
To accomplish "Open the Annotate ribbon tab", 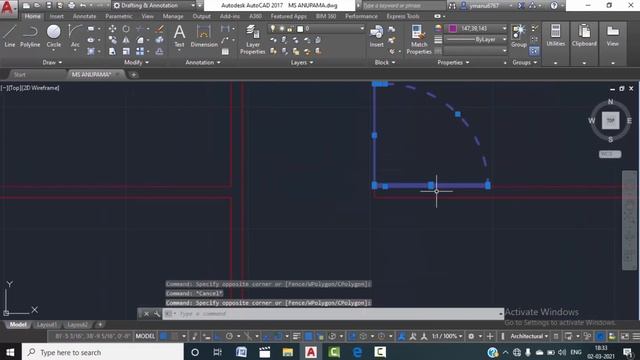I will [x=84, y=16].
